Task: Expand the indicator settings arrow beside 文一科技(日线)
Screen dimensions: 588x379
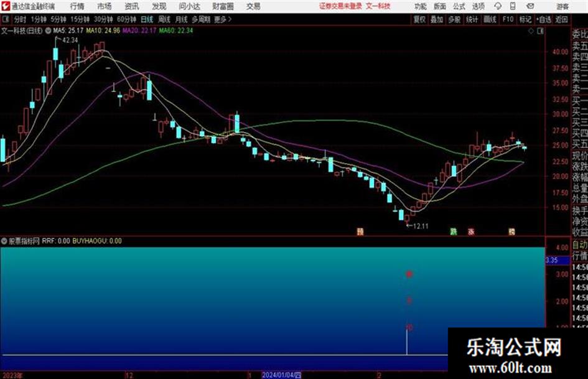Action: [x=48, y=30]
